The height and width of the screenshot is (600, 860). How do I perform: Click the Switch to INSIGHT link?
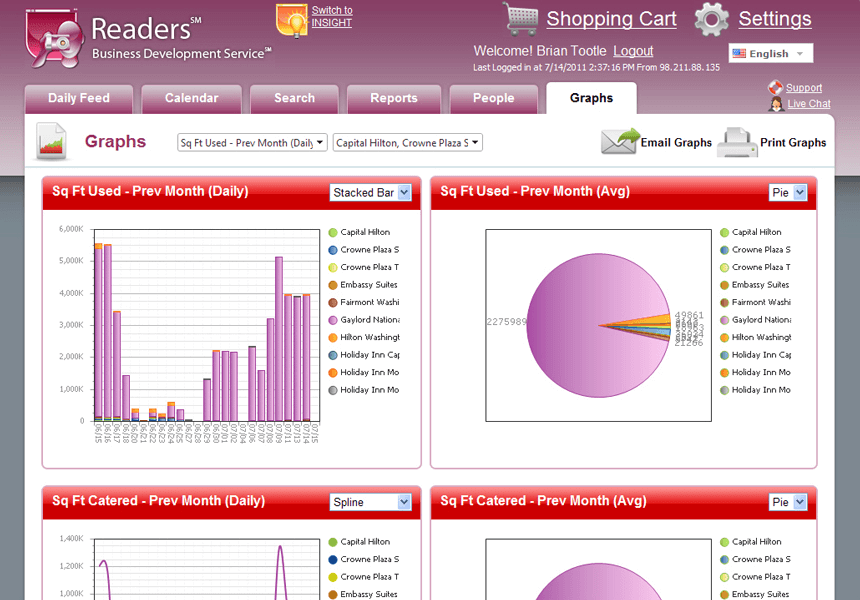(332, 16)
